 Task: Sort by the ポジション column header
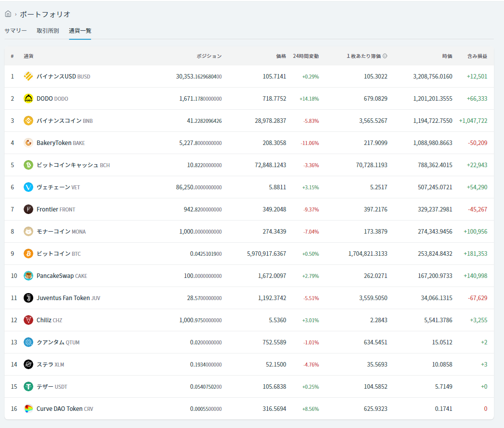209,56
